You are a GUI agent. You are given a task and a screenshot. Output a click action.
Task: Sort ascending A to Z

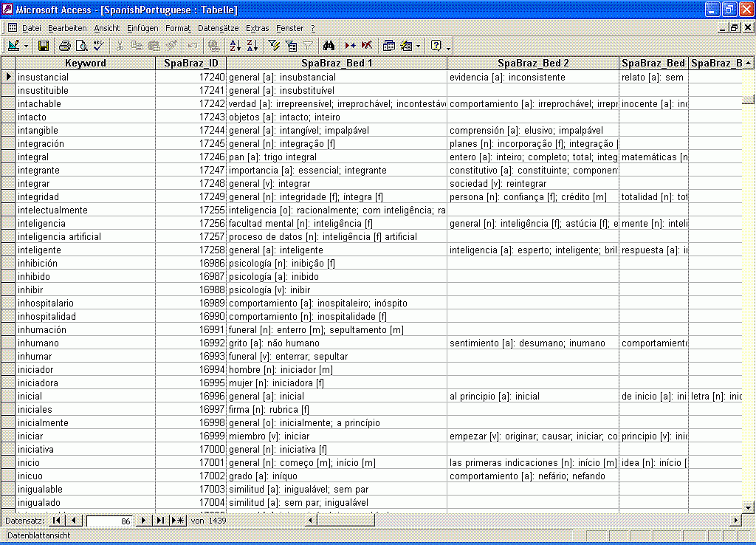point(236,46)
